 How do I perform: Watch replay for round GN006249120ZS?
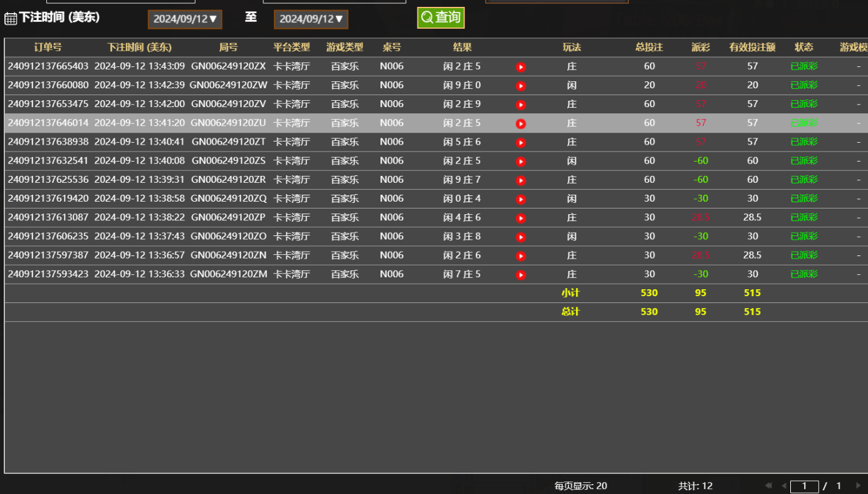point(521,162)
